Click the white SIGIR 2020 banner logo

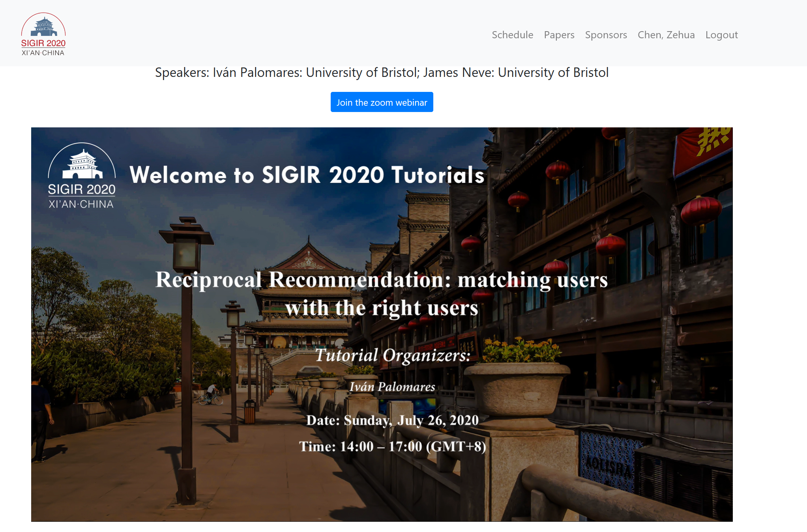pyautogui.click(x=82, y=175)
